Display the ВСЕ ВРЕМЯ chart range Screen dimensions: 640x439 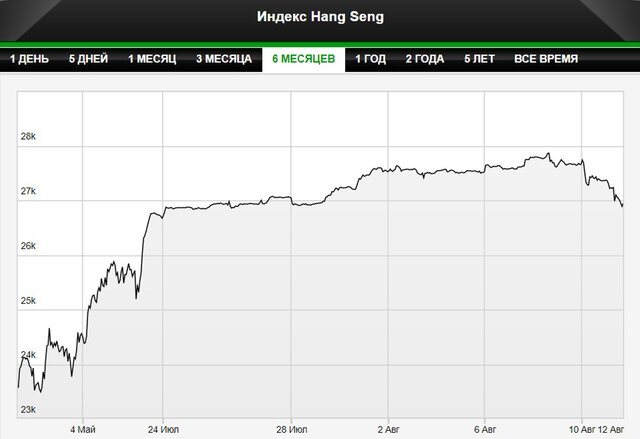(x=546, y=59)
